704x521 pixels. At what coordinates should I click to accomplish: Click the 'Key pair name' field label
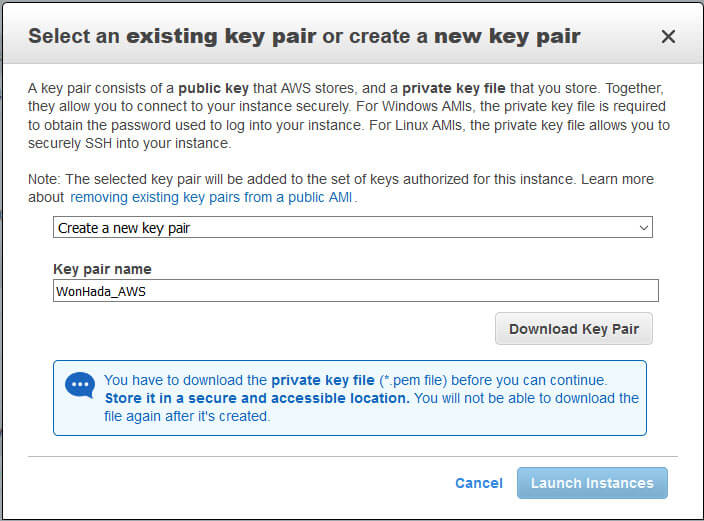click(102, 269)
